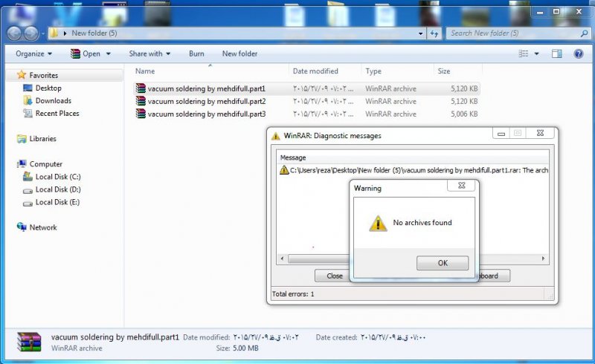Click the 5,006 KB size cell
Viewport: 595px width, 364px height.
464,114
